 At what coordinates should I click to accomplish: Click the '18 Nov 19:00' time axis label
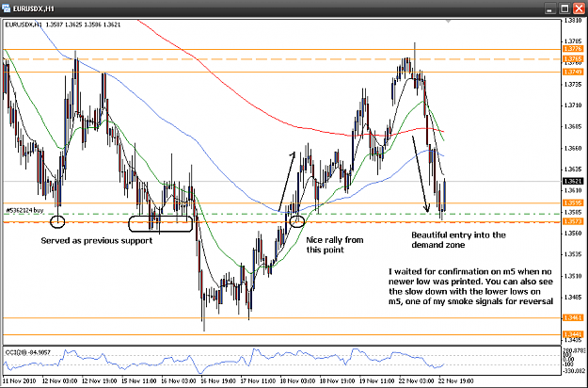click(338, 380)
